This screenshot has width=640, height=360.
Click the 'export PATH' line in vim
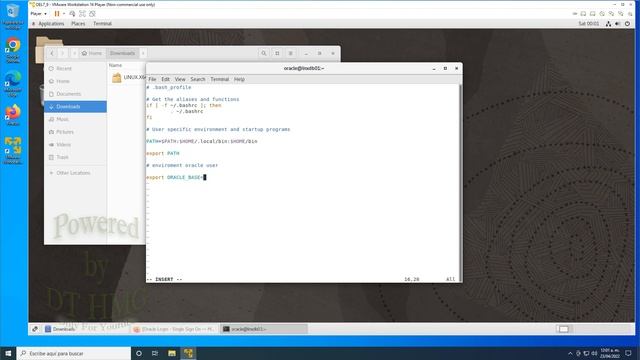(163, 153)
